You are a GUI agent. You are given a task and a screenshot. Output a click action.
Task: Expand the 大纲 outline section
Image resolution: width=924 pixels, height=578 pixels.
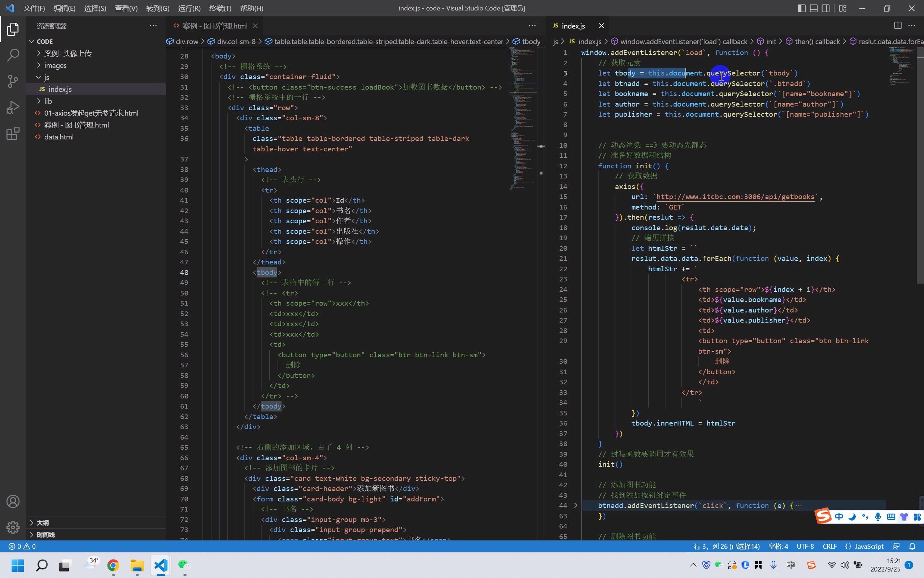(95, 523)
